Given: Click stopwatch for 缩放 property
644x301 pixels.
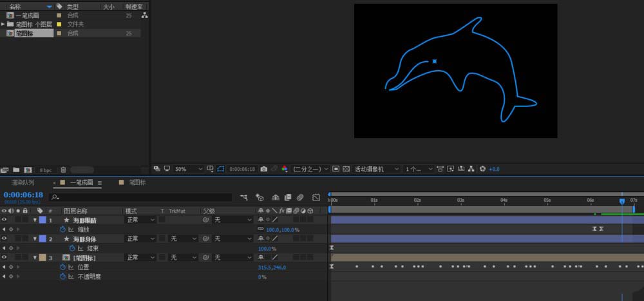Looking at the screenshot, I should (x=62, y=229).
